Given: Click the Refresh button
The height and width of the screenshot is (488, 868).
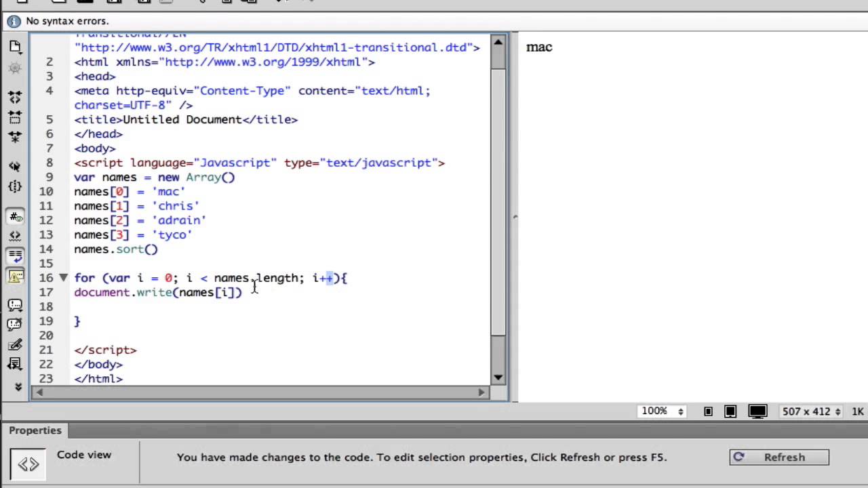Looking at the screenshot, I should point(779,457).
